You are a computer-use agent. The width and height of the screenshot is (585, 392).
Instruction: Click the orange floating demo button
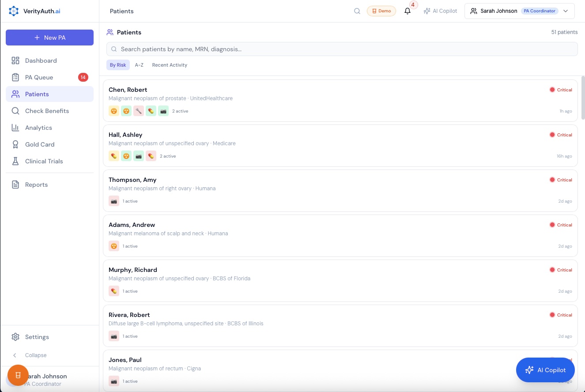pyautogui.click(x=18, y=375)
